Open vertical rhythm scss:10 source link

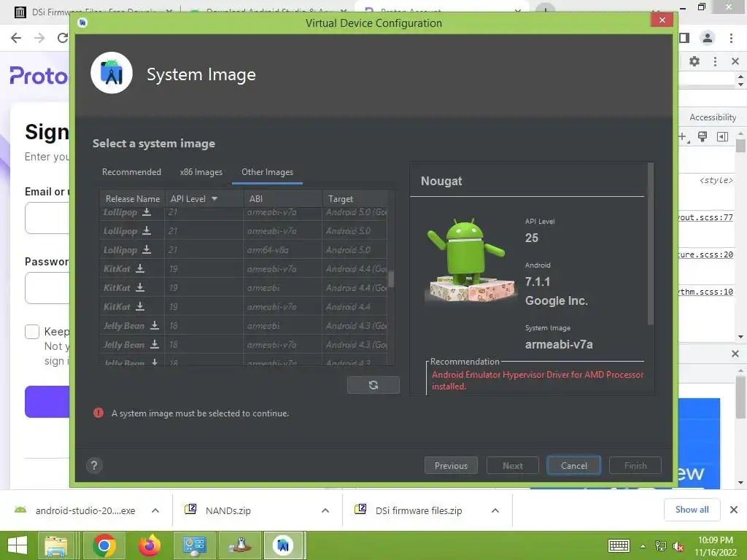coord(705,292)
